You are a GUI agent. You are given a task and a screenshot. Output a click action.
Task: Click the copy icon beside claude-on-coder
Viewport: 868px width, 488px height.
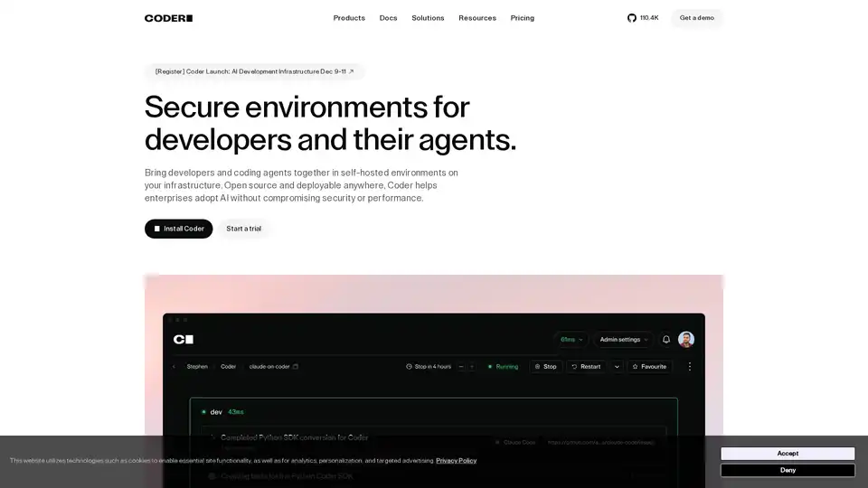(296, 367)
